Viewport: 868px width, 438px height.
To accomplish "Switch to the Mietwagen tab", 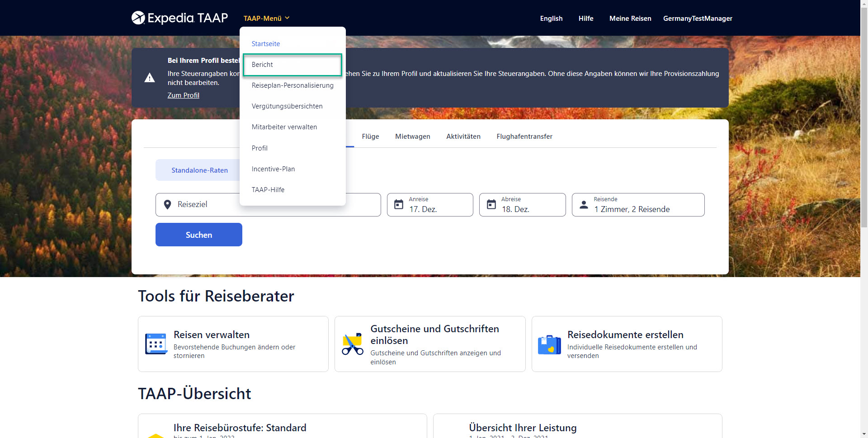I will click(413, 137).
